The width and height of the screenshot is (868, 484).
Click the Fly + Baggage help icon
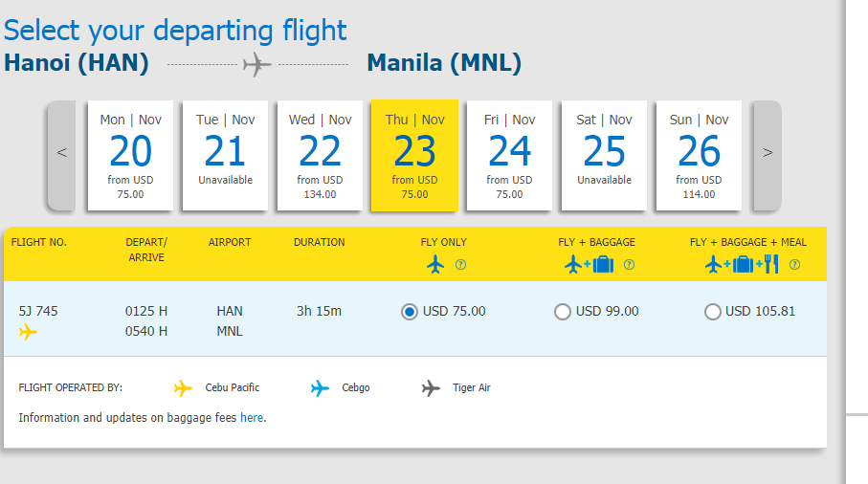tap(629, 265)
